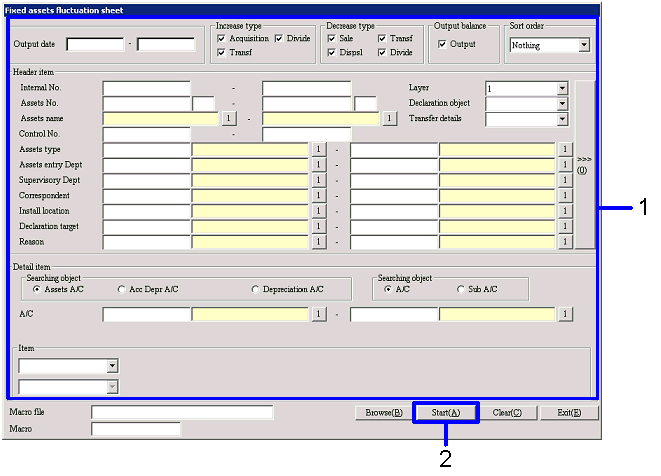The width and height of the screenshot is (661, 476).
Task: Toggle Divide checkbox under Decrease type
Action: [382, 53]
